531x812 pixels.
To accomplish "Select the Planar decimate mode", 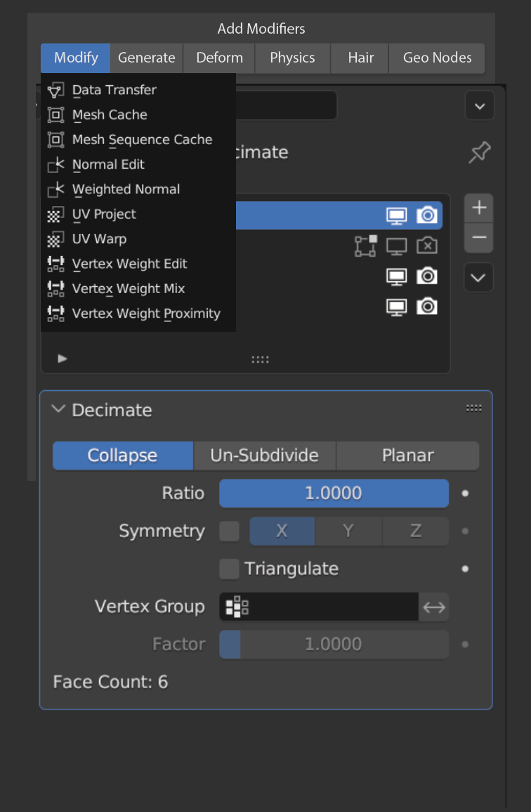I will (408, 455).
